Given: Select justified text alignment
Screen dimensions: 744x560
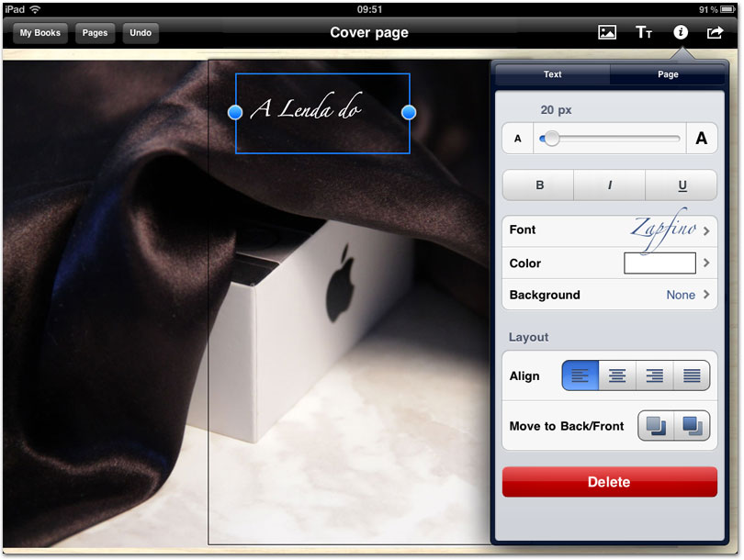Looking at the screenshot, I should click(x=692, y=375).
